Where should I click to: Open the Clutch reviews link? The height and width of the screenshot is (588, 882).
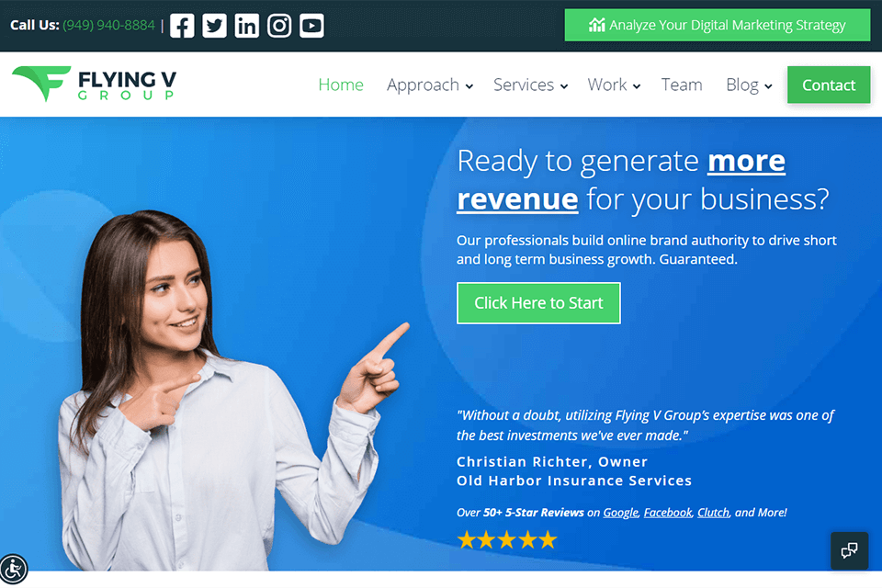point(713,513)
